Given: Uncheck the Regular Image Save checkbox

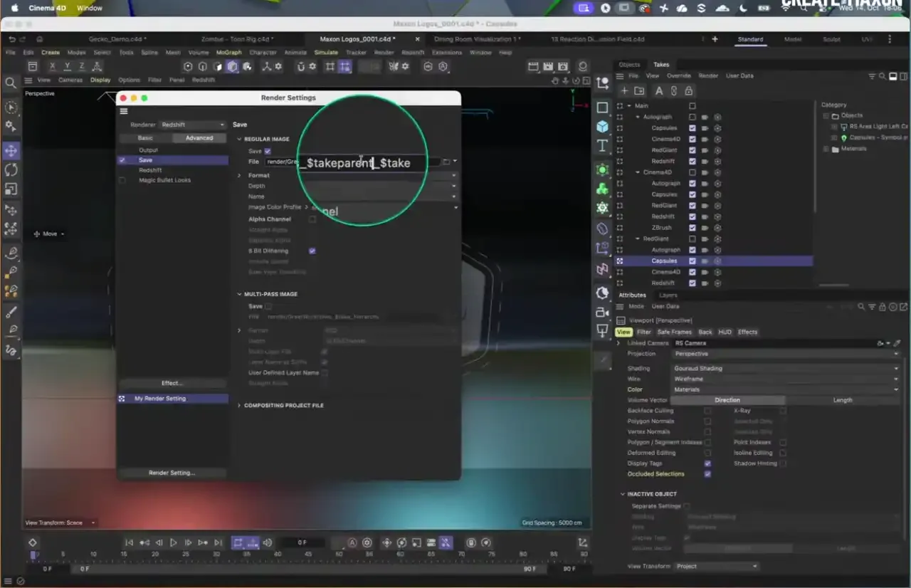Looking at the screenshot, I should coord(268,152).
